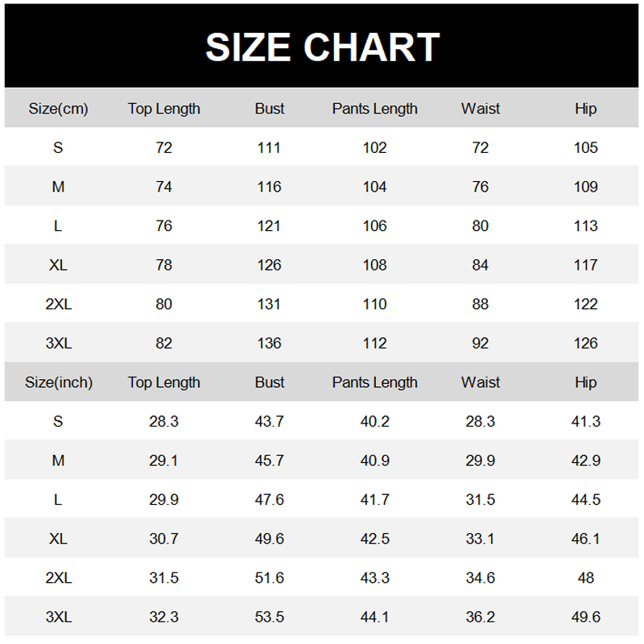Click the Top Length header in the cm table
The width and height of the screenshot is (644, 644).
click(x=163, y=109)
